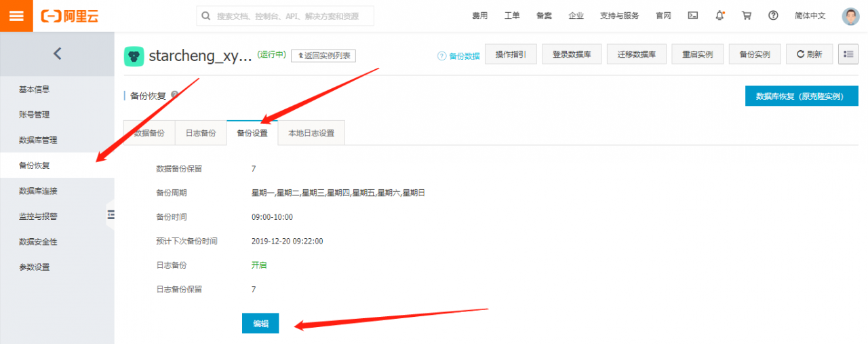Image resolution: width=868 pixels, height=344 pixels.
Task: Open the shopping cart icon
Action: [x=747, y=16]
